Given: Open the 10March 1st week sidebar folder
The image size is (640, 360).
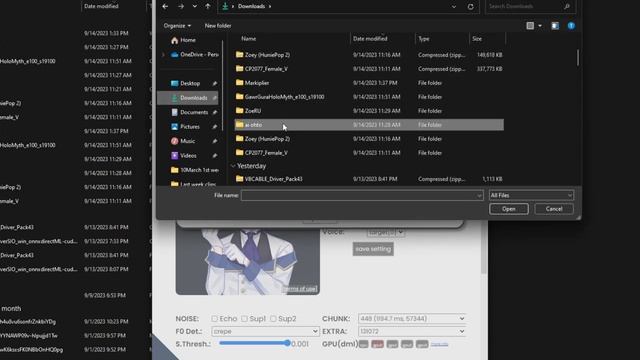Looking at the screenshot, I should [195, 170].
